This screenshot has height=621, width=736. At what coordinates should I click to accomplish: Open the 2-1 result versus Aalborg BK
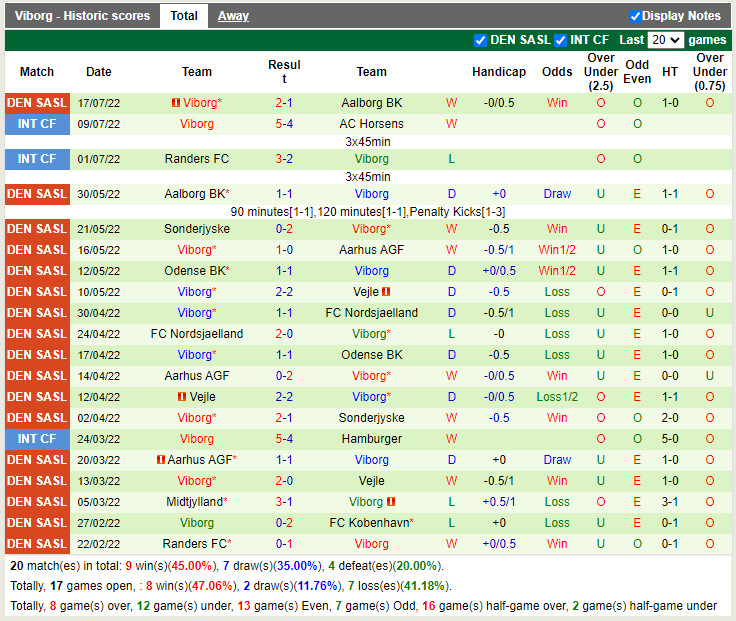coord(284,103)
